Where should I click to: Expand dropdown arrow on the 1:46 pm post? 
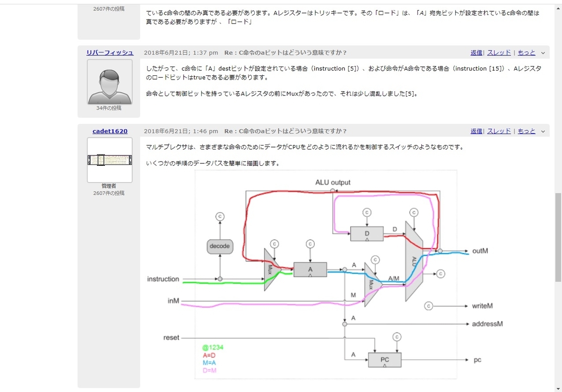tap(543, 131)
